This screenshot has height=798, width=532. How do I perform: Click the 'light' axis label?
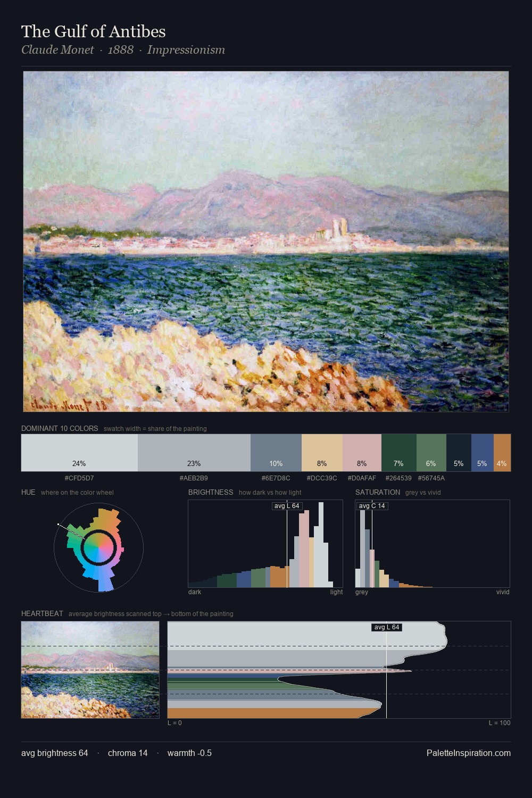[x=337, y=592]
